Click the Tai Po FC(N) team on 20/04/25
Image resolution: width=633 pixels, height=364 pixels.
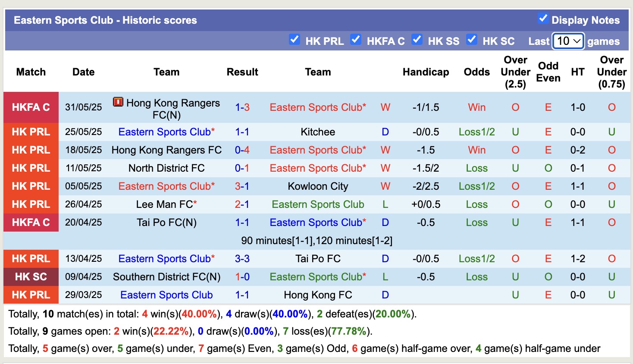coord(166,223)
